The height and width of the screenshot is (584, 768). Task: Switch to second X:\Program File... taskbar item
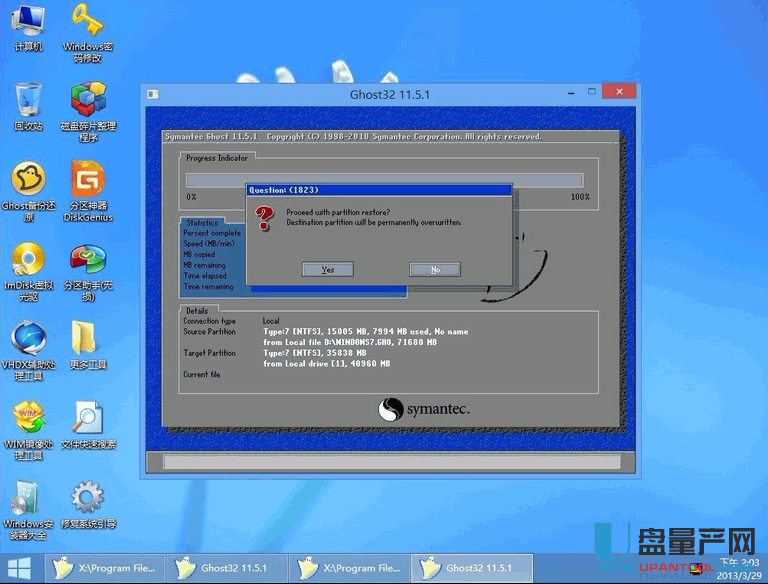click(x=349, y=568)
